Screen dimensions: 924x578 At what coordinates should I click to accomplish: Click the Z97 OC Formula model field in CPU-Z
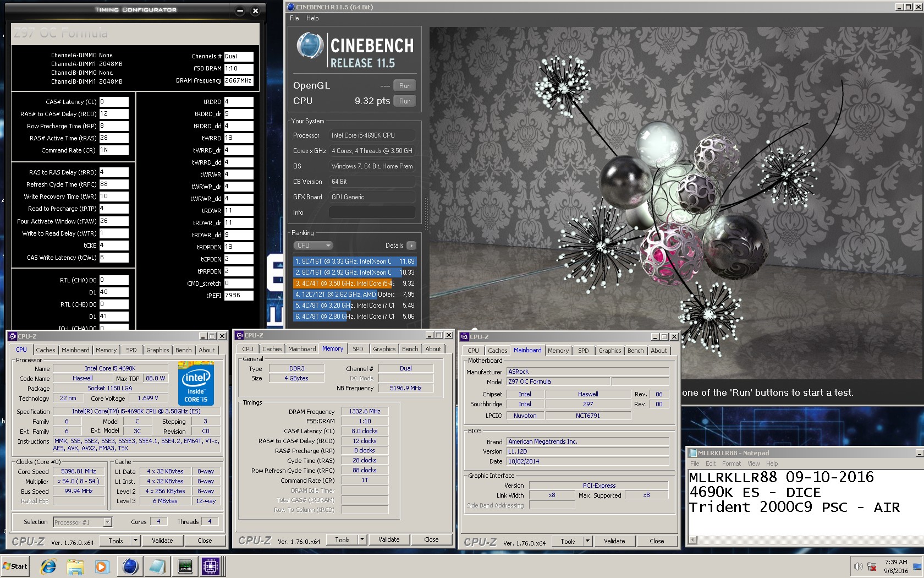(558, 381)
